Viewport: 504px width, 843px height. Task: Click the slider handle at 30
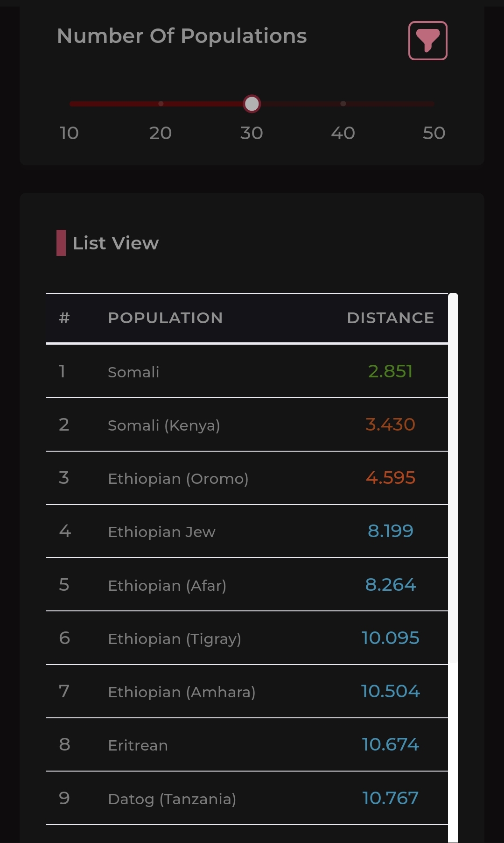pos(252,104)
